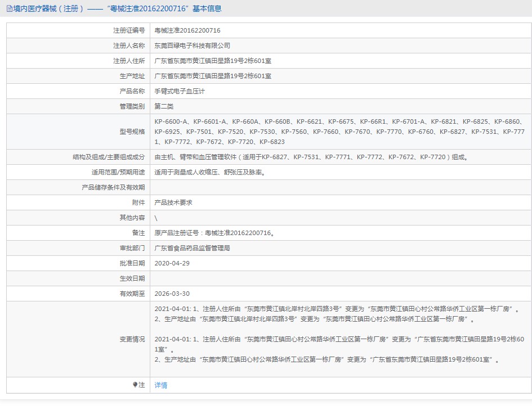Viewport: 532px width, 410px height.
Task: Select the value 粤械注准20162200716 in the 注册证编号 row
Action: point(187,30)
